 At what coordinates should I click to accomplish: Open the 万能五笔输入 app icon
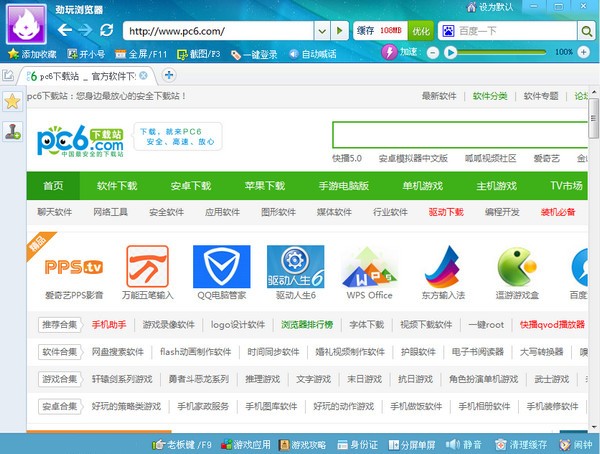coord(147,266)
